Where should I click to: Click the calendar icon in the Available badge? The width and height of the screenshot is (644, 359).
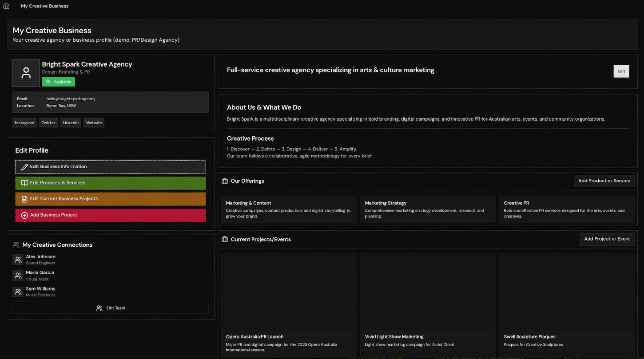48,82
